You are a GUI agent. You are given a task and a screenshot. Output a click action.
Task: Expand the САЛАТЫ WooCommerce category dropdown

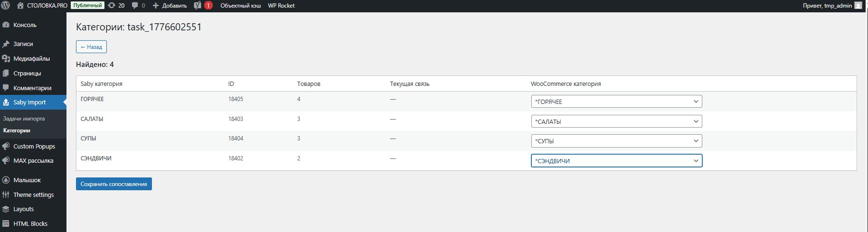point(616,121)
